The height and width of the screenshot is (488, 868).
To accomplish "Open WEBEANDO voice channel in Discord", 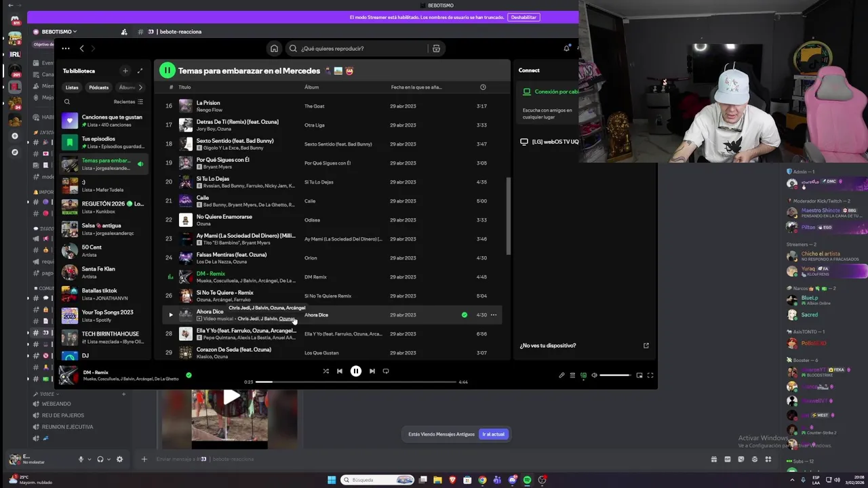I will click(x=56, y=404).
